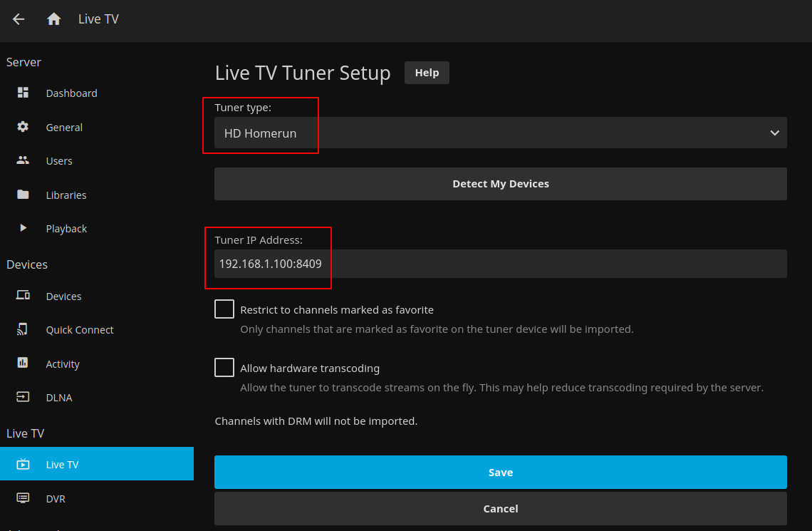812x531 pixels.
Task: Click the Playback play-arrow icon
Action: click(23, 228)
